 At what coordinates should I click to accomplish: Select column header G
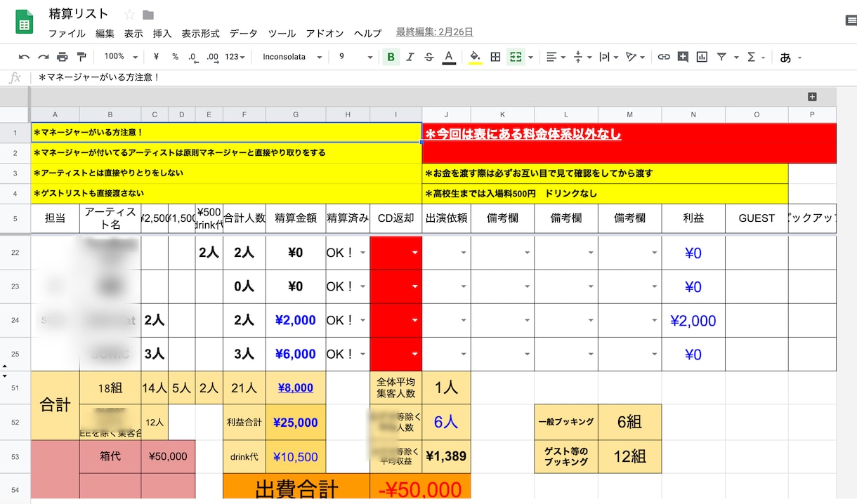(296, 114)
